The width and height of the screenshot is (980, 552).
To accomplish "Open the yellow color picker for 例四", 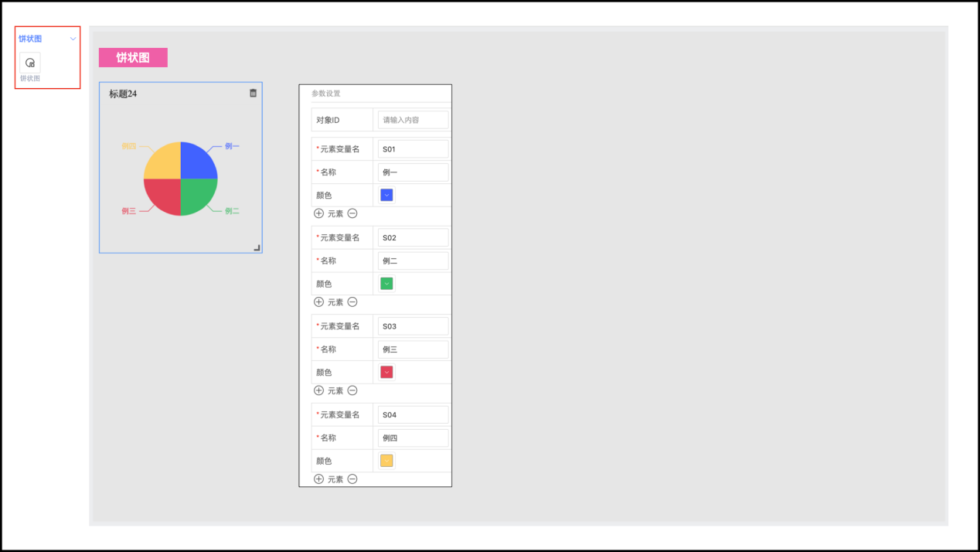I will [x=386, y=461].
